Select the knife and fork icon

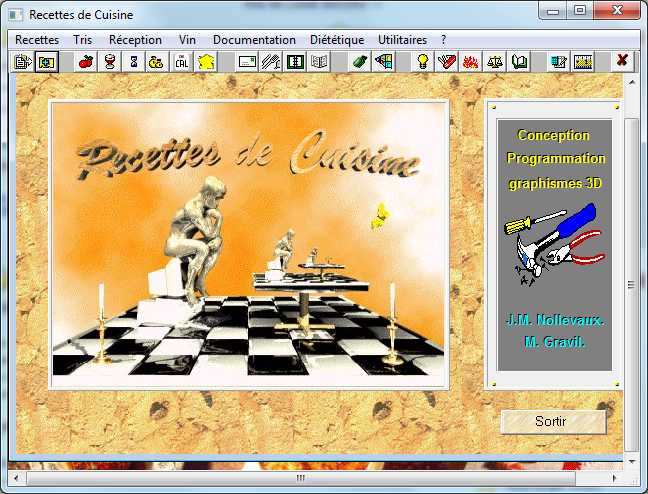tap(271, 62)
